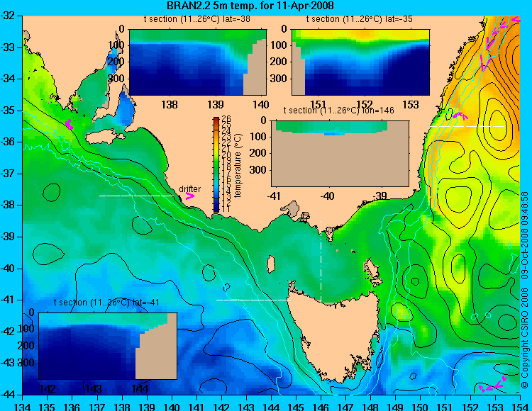532x411 pixels.
Task: Click '-40' axis label in lon=146 inset
Action: 328,196
